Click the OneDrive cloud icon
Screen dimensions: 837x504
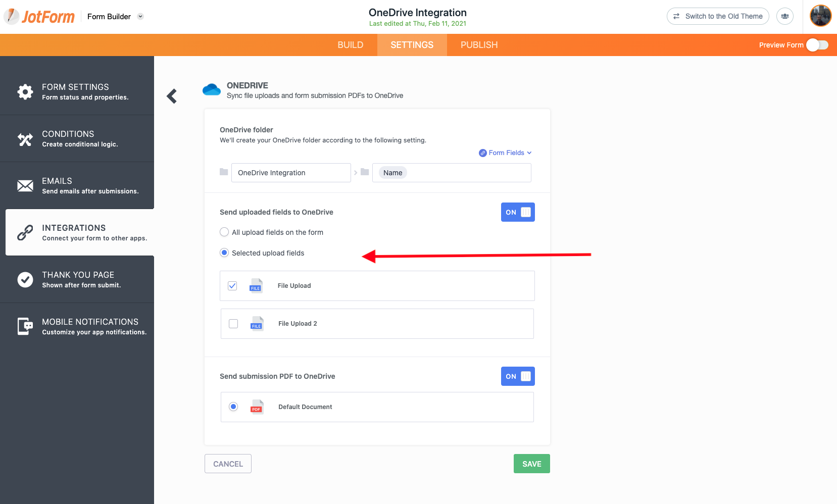212,90
